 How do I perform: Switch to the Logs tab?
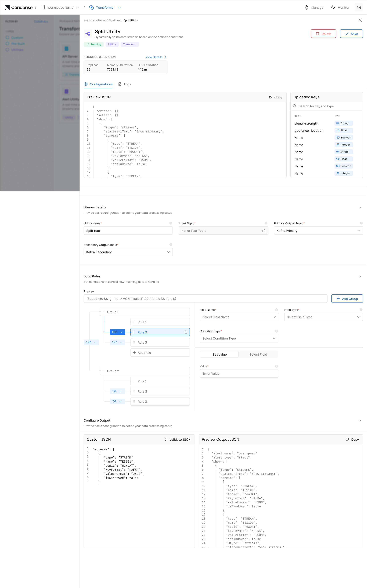125,84
